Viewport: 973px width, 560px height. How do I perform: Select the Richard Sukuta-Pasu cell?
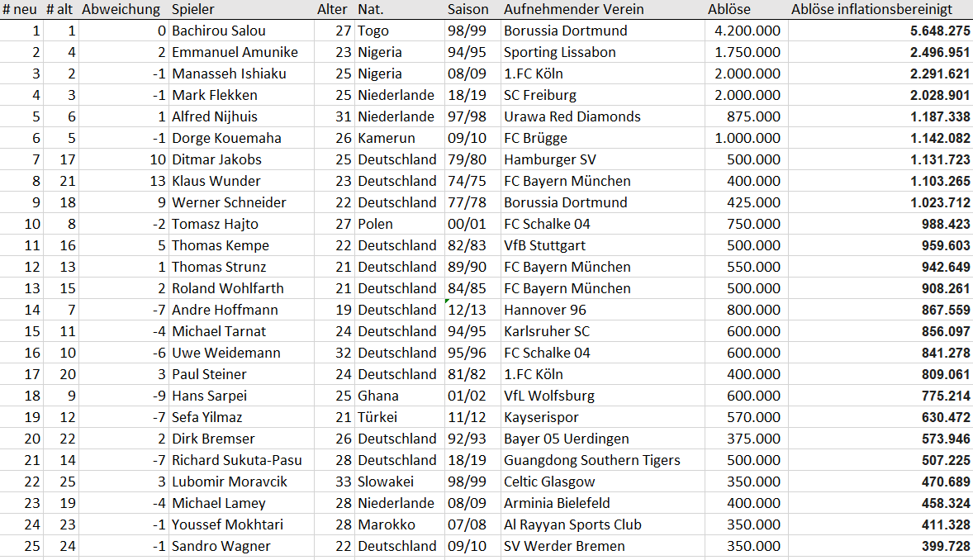click(242, 461)
